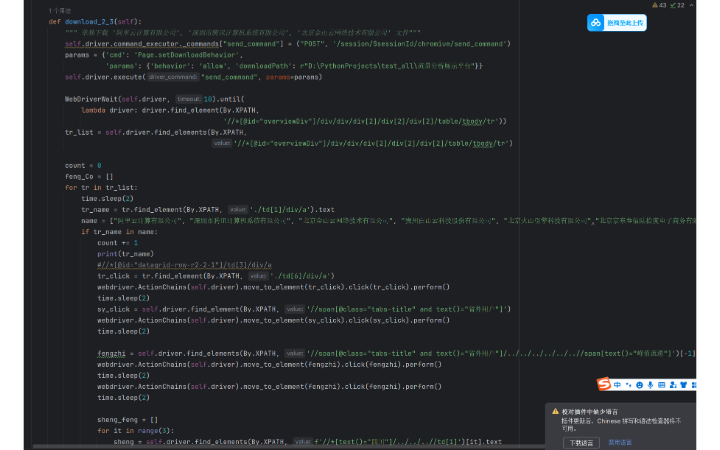This screenshot has height=450, width=720.
Task: Click the 'driver_command:' inlay hint
Action: point(173,77)
